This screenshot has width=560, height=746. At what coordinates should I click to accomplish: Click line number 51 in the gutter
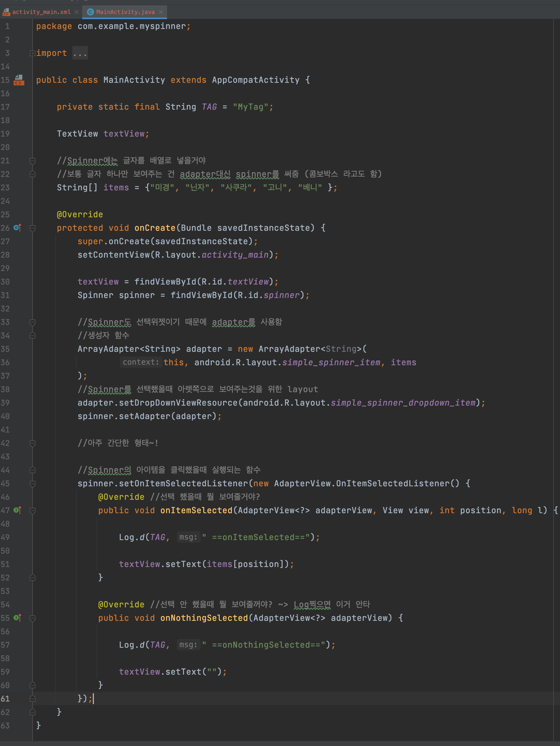coord(5,564)
